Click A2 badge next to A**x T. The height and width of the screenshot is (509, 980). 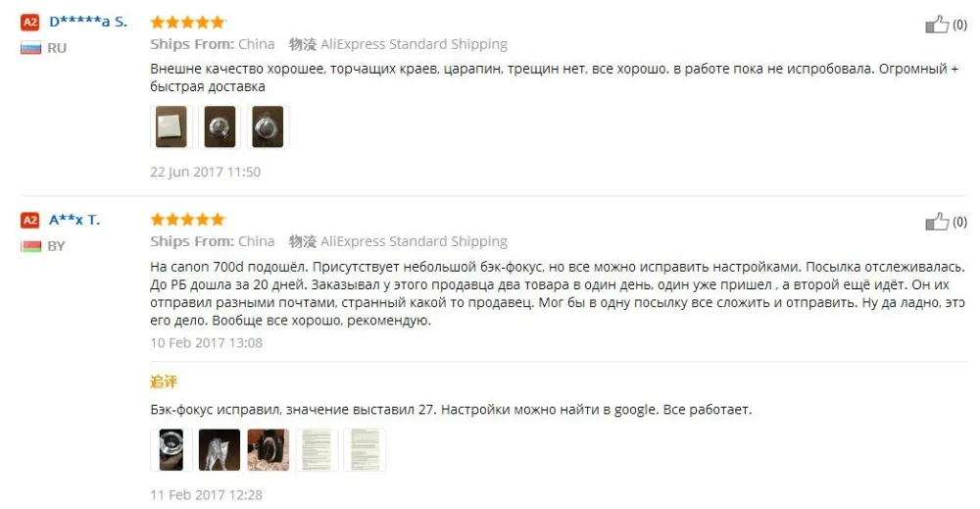(x=29, y=220)
